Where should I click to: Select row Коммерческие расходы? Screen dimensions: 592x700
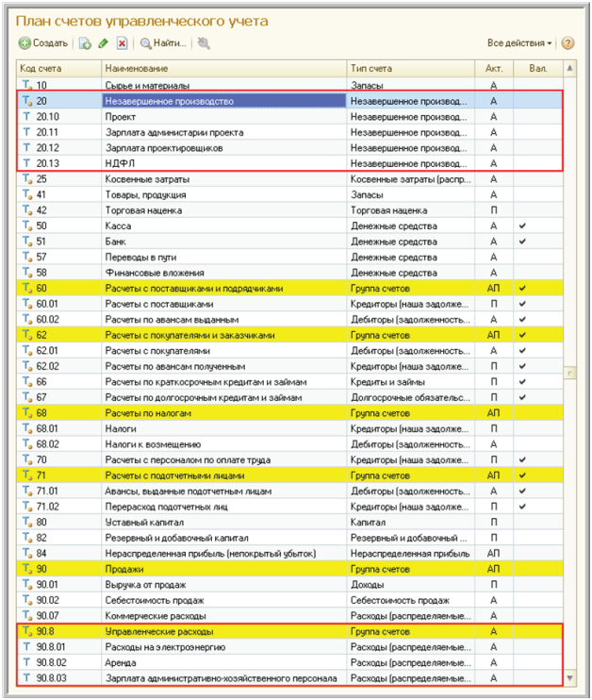[290, 616]
